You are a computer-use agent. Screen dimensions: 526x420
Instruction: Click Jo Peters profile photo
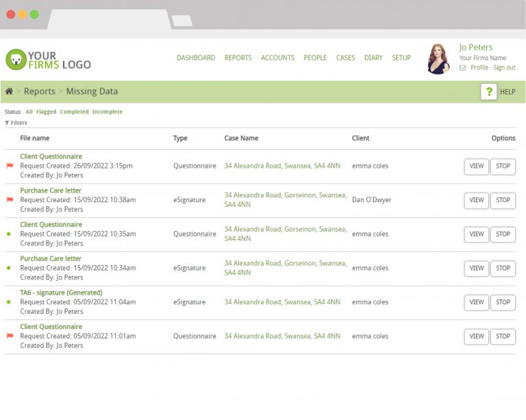[438, 59]
